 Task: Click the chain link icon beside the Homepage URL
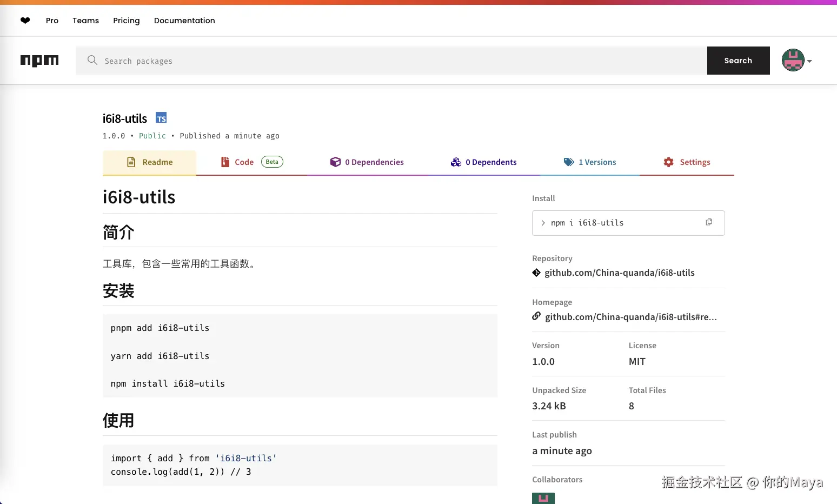click(x=536, y=316)
